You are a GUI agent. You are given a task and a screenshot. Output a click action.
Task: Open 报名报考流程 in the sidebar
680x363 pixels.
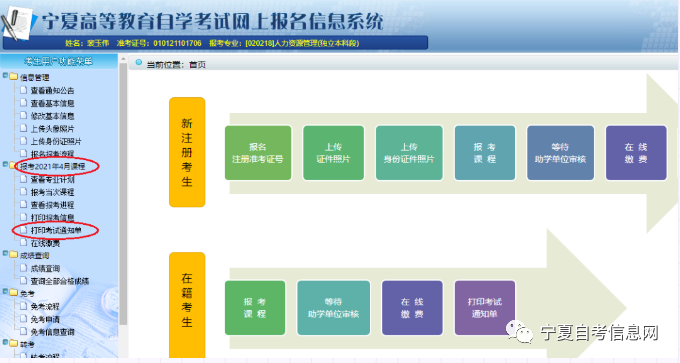click(52, 154)
